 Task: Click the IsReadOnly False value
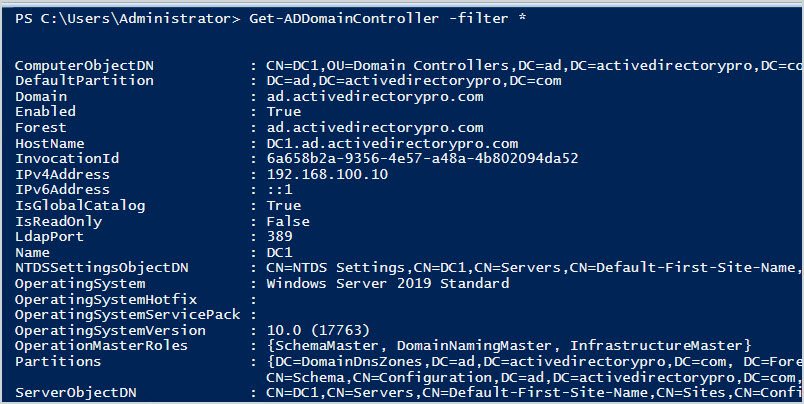(x=288, y=221)
